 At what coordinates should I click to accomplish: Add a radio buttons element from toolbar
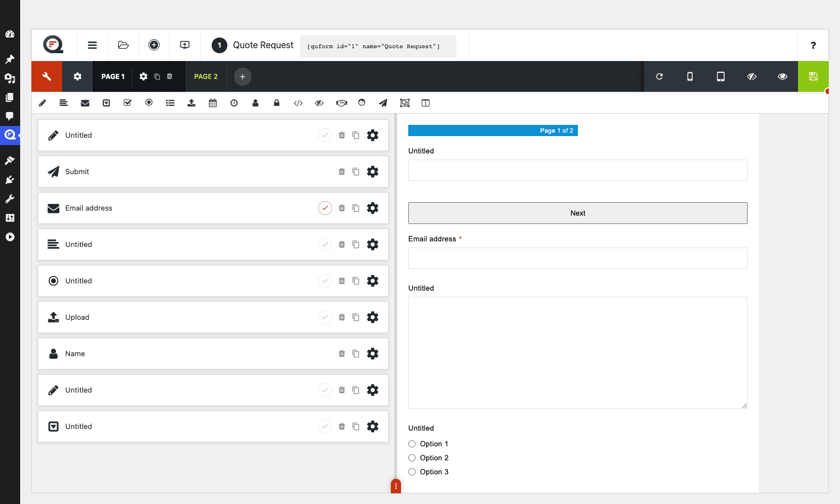tap(149, 102)
